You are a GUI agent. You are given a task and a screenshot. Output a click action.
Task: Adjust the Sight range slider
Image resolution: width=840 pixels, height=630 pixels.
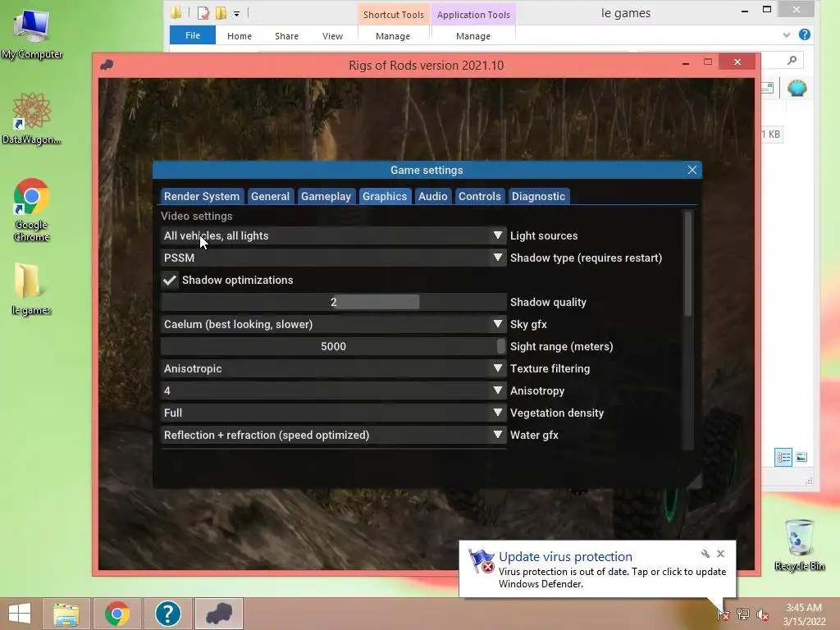tap(333, 346)
